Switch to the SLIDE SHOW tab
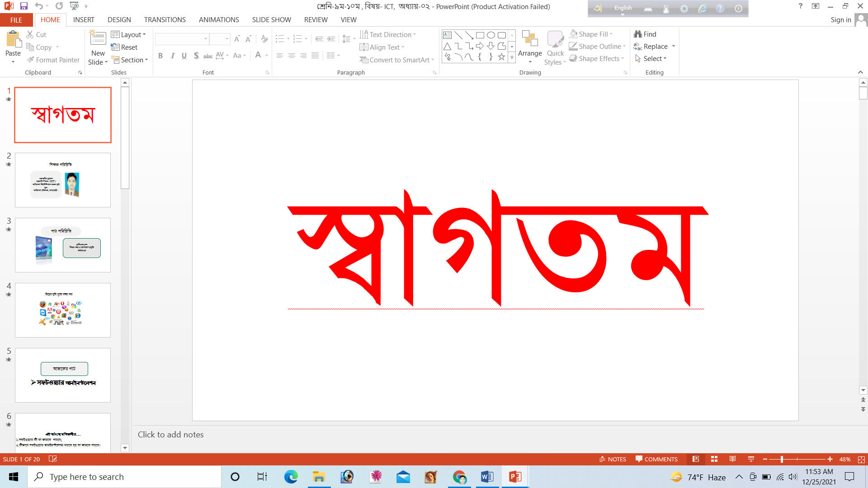The height and width of the screenshot is (488, 868). point(272,20)
